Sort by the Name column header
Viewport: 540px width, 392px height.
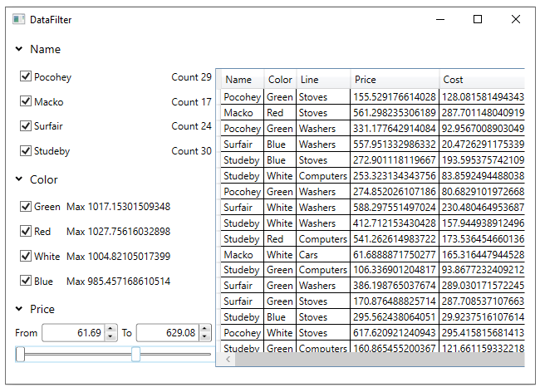[x=238, y=80]
